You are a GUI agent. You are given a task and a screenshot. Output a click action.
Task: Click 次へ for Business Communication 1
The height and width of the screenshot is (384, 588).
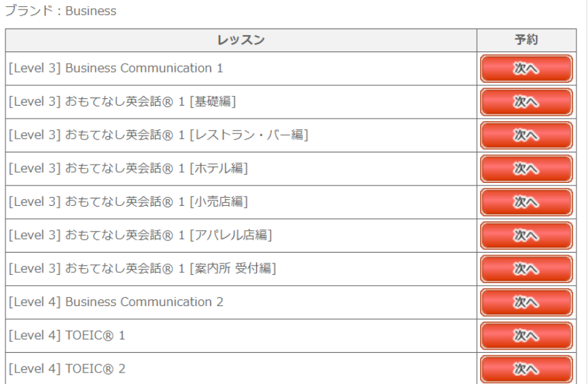pyautogui.click(x=526, y=68)
